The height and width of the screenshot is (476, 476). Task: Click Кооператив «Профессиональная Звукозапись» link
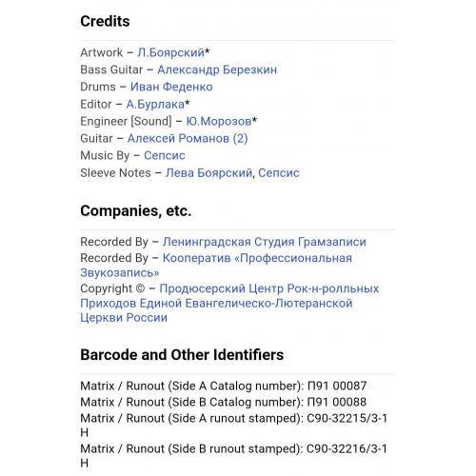257,258
